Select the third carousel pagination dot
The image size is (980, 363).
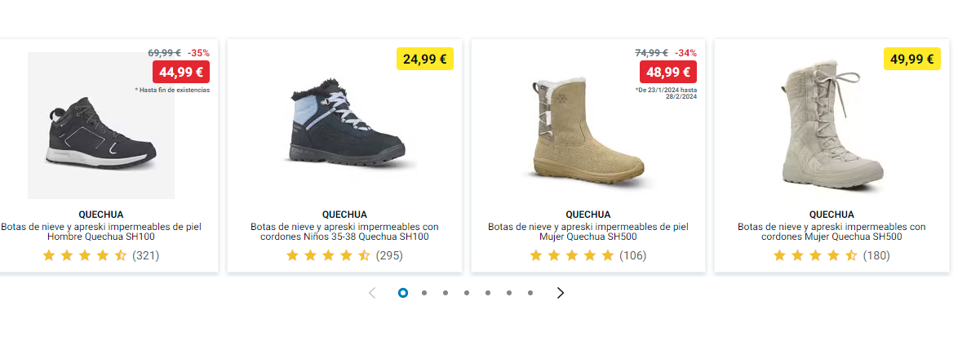tap(446, 293)
